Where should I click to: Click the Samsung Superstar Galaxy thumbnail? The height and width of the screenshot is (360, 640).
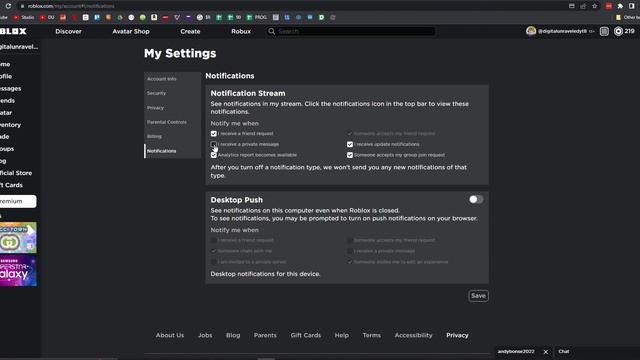(x=18, y=271)
